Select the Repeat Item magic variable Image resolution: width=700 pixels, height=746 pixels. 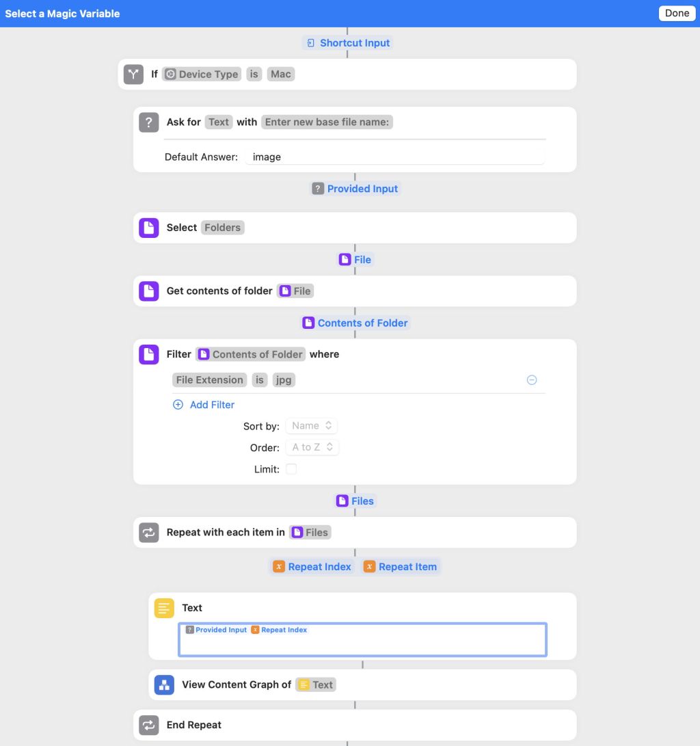click(401, 567)
